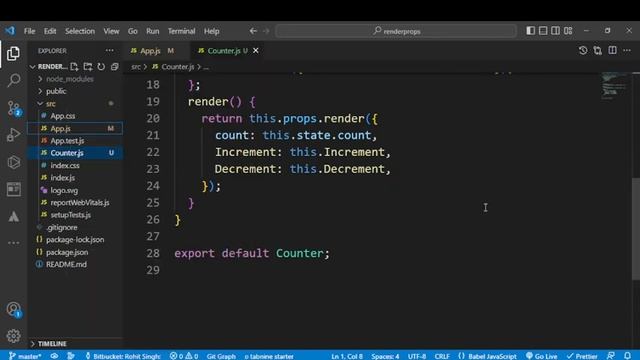Open editor More Actions ellipsis
The image size is (640, 360).
click(627, 50)
